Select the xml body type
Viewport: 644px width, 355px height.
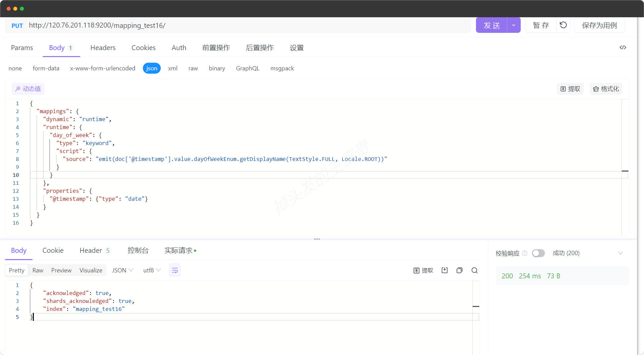point(173,68)
